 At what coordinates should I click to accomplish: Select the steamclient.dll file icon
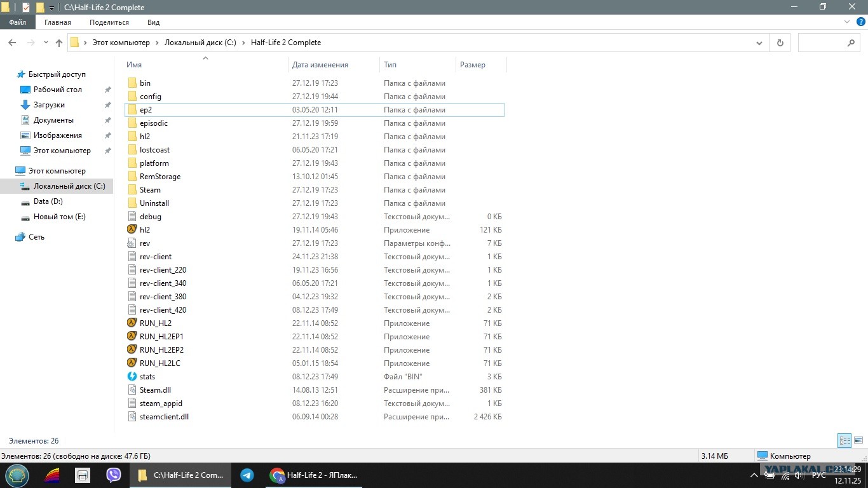(132, 416)
